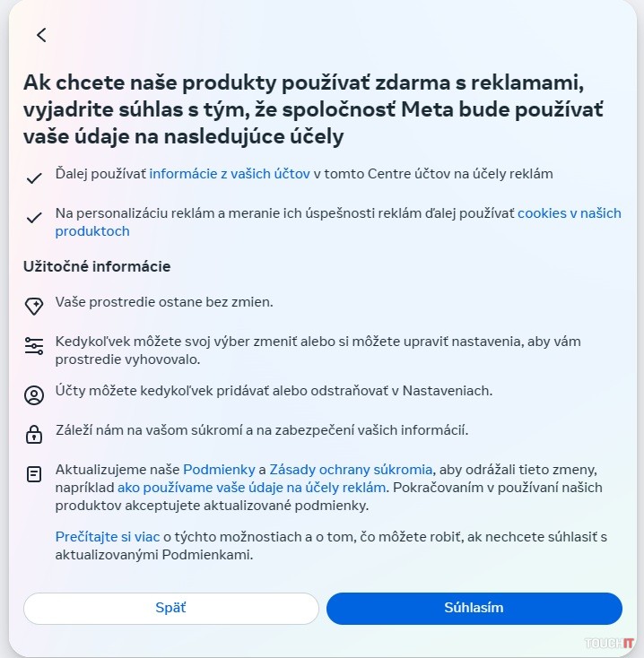644x658 pixels.
Task: Click the account profile circle icon
Action: point(34,394)
